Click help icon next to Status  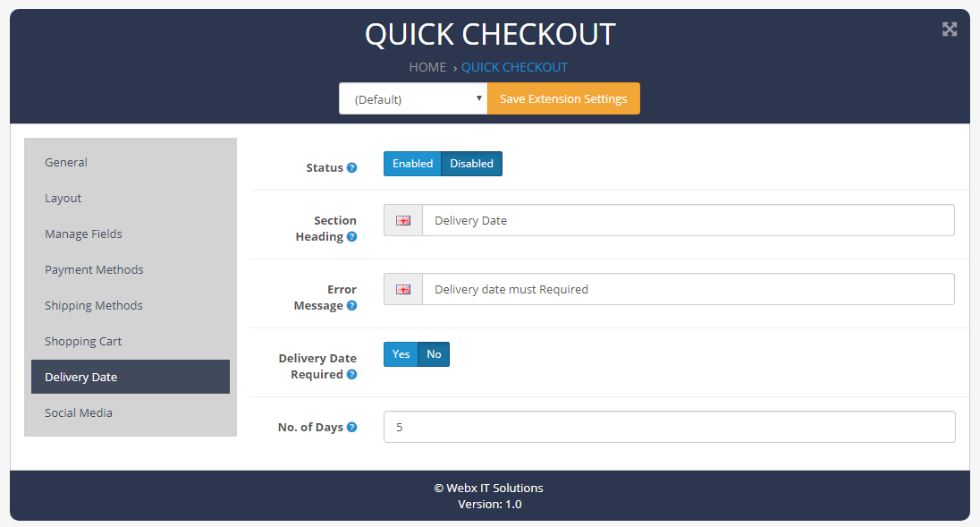[x=352, y=167]
